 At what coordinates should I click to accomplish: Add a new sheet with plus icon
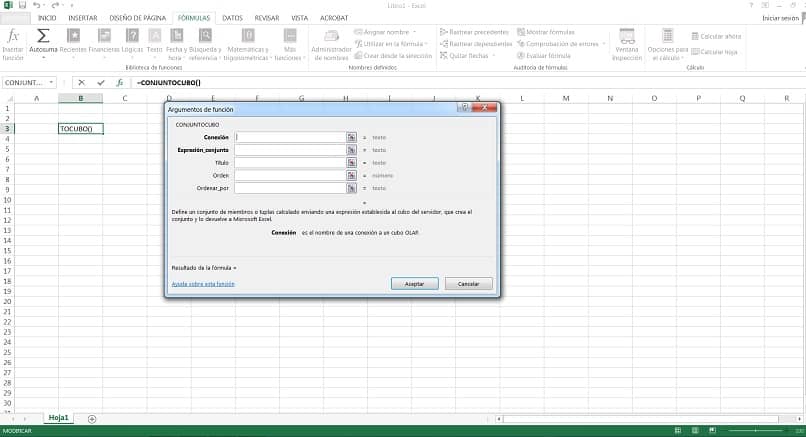92,419
